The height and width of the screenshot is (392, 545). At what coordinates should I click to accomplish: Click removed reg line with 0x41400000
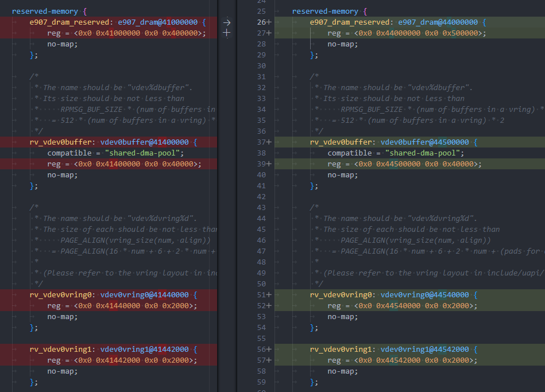pyautogui.click(x=124, y=164)
